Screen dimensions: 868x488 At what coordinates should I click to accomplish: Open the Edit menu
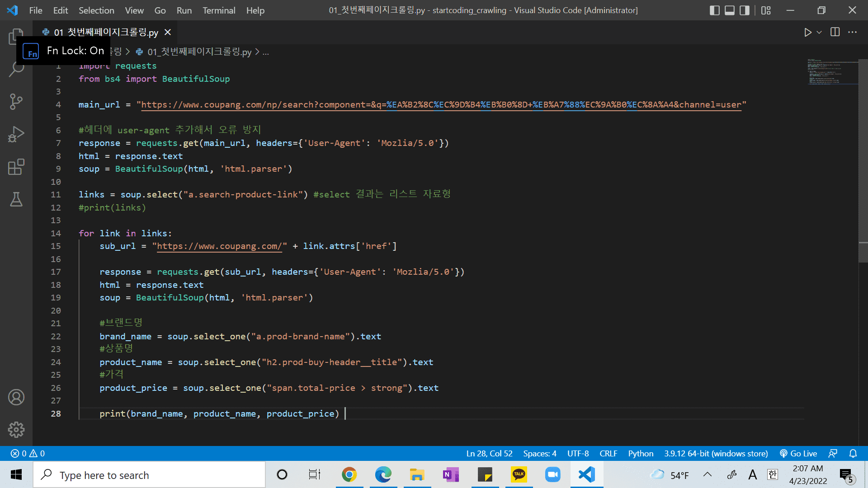(61, 10)
